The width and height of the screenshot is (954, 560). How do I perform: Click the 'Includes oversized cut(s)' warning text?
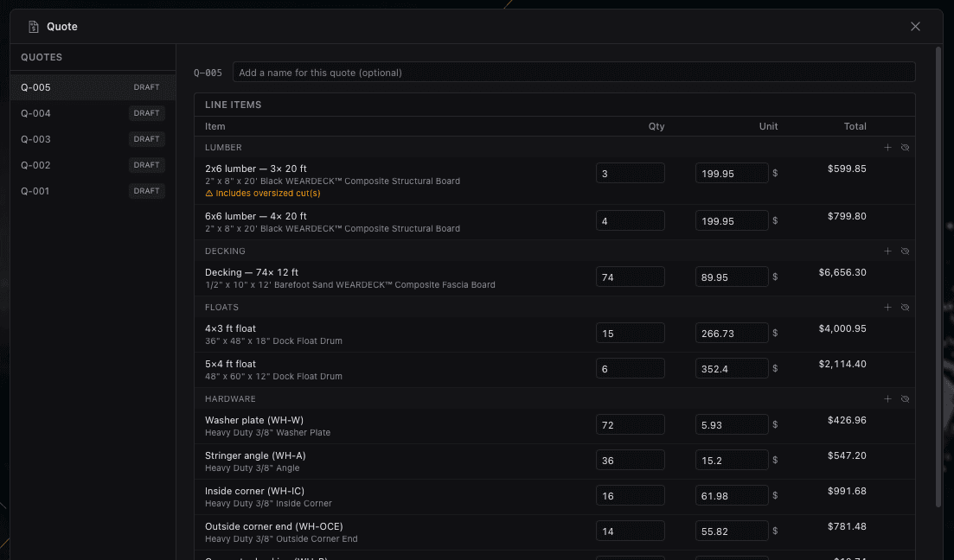coord(268,194)
